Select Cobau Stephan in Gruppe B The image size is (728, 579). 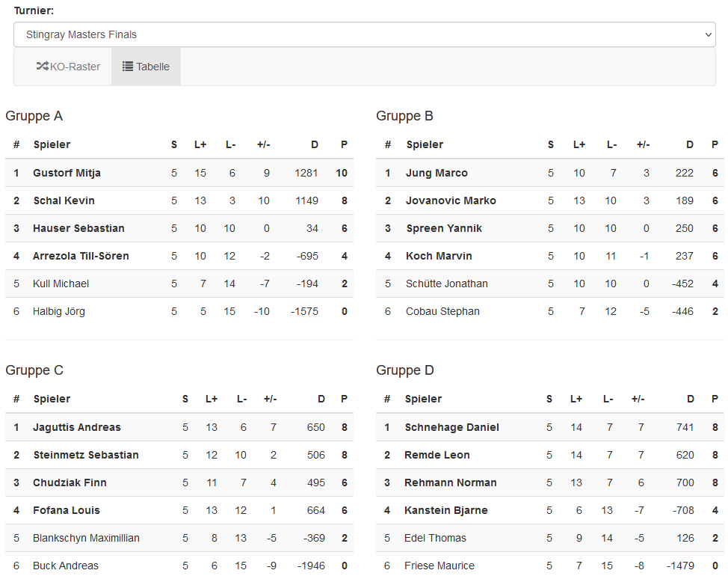442,311
